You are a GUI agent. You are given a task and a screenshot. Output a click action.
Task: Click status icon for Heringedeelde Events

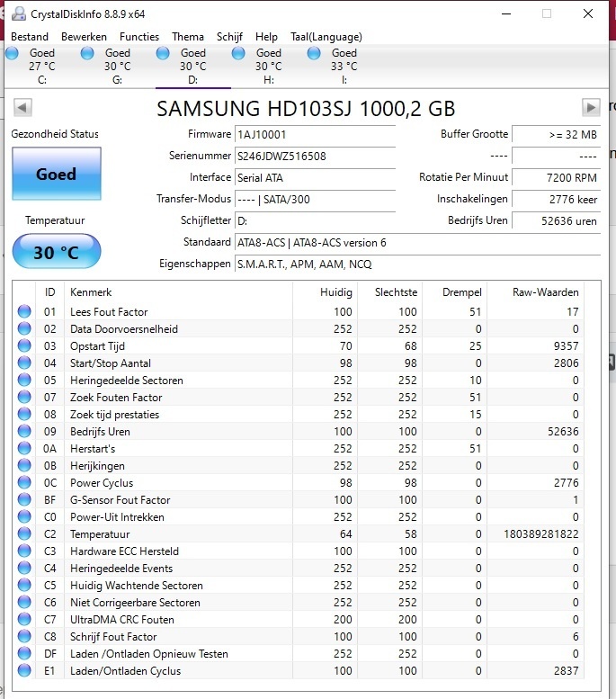click(x=24, y=568)
